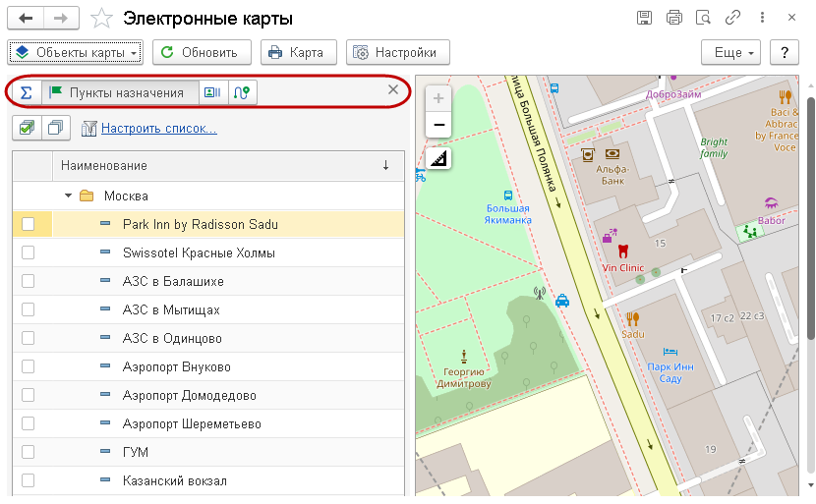Click the sigma summary icon in panel

tap(27, 92)
